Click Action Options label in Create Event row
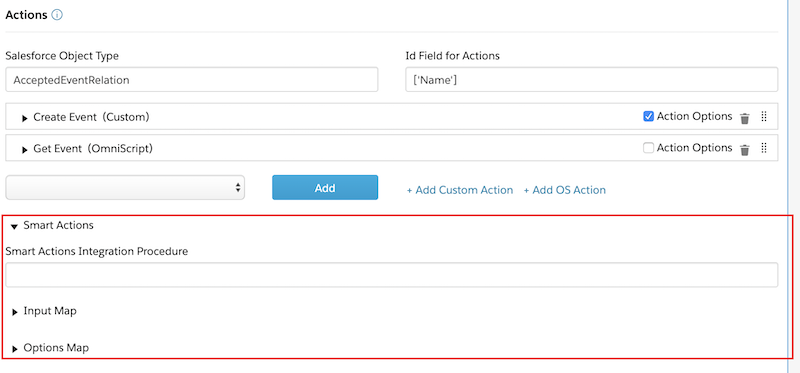Screen dimensions: 800x373 pos(694,116)
